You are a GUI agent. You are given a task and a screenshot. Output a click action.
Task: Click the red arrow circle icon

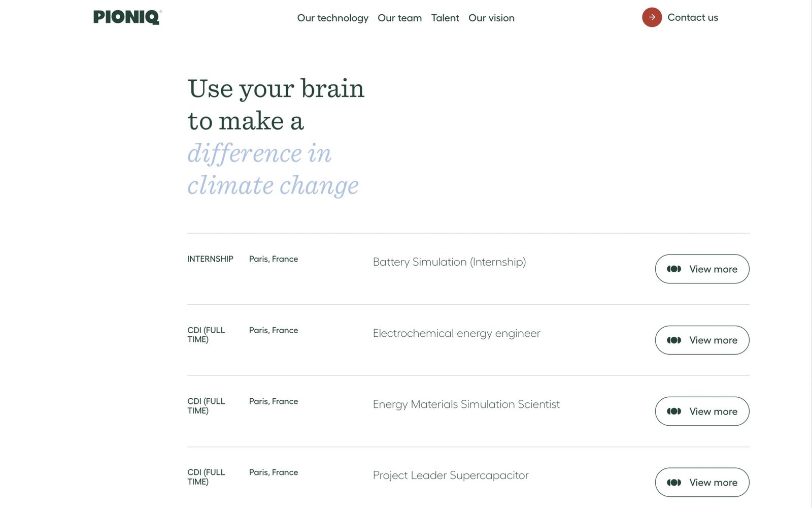pos(652,17)
